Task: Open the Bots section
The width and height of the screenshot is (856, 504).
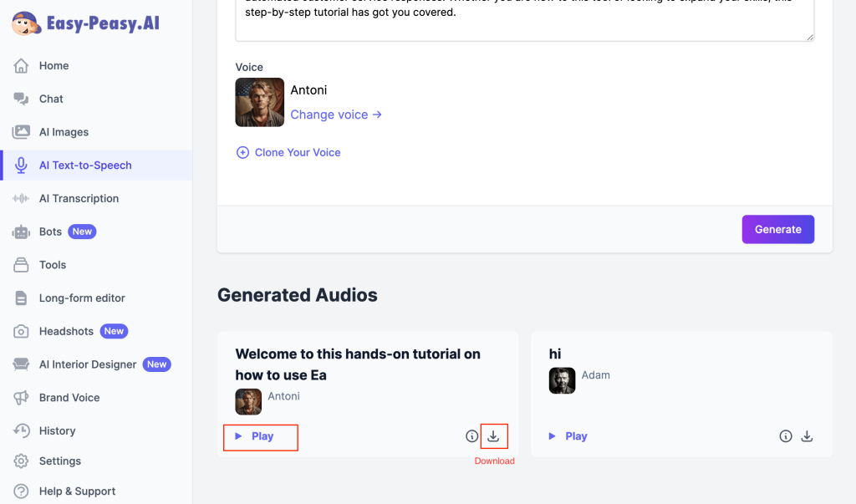Action: 51,232
